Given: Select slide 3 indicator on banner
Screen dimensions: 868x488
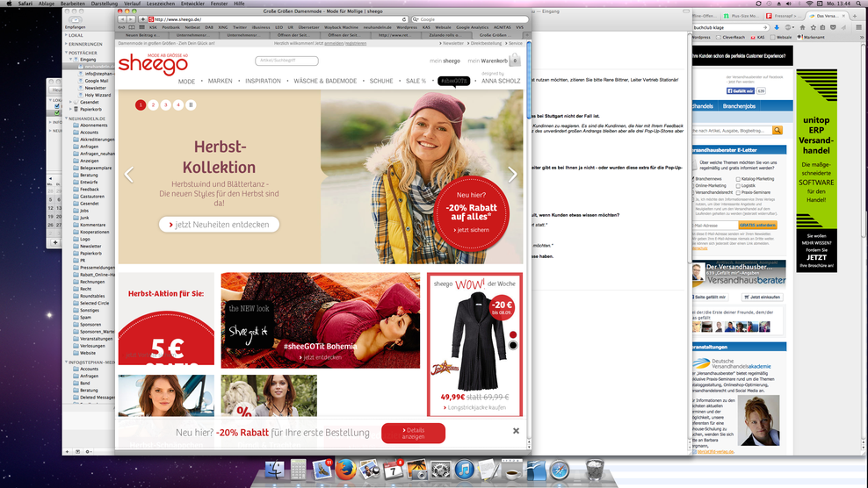Looking at the screenshot, I should coord(165,104).
